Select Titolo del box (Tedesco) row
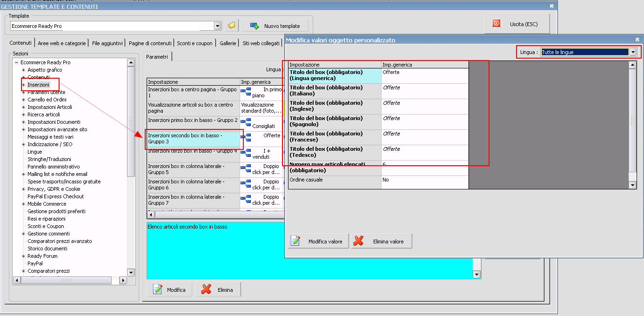 point(378,153)
